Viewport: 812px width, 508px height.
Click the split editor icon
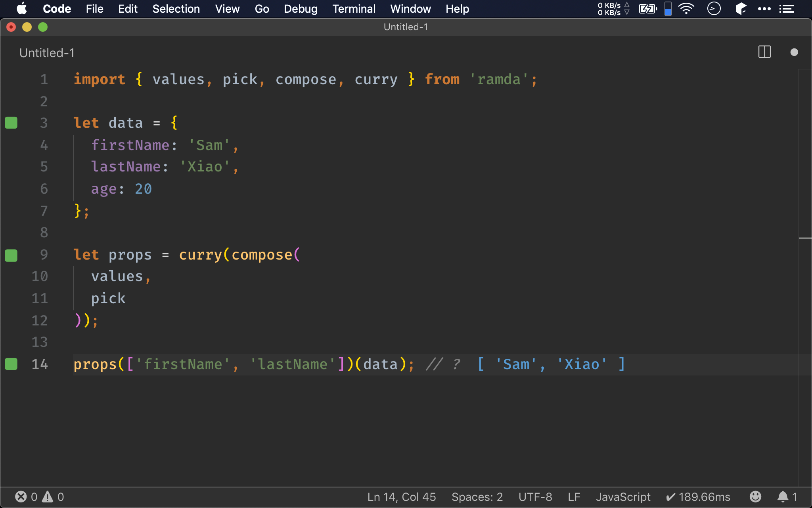point(764,52)
